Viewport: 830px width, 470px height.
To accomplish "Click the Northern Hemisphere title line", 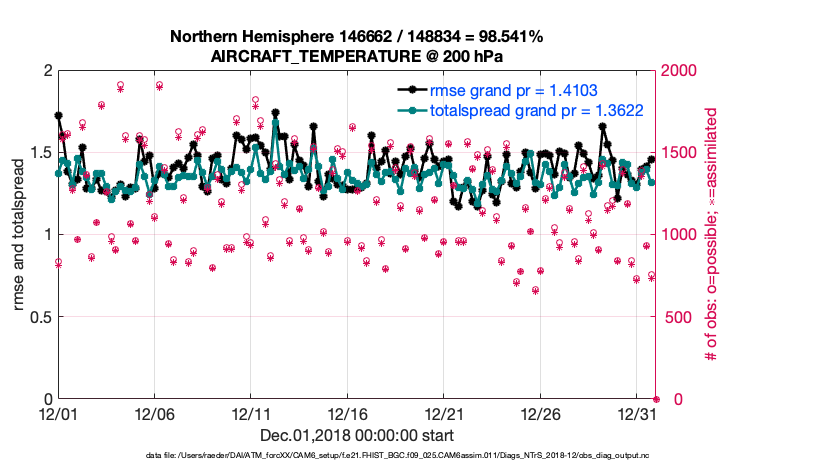I will 356,37.
